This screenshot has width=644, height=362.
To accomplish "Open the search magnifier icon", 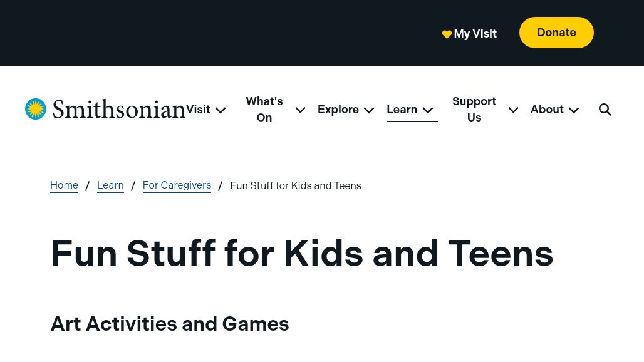I will pyautogui.click(x=605, y=110).
